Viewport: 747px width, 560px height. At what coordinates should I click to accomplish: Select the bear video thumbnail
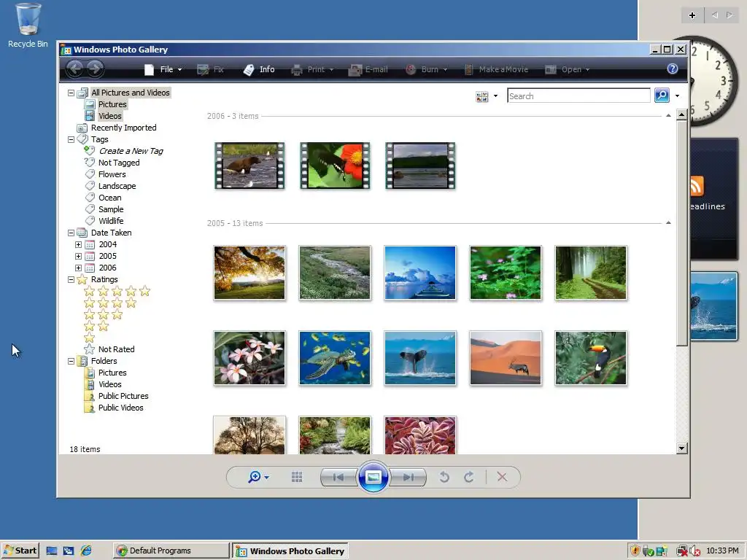[249, 166]
